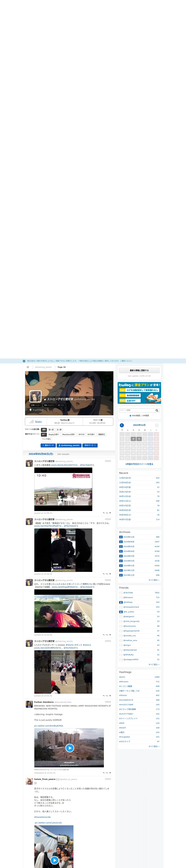Go to 次のページ
This screenshot has height=868, width=186.
[x=90, y=445]
